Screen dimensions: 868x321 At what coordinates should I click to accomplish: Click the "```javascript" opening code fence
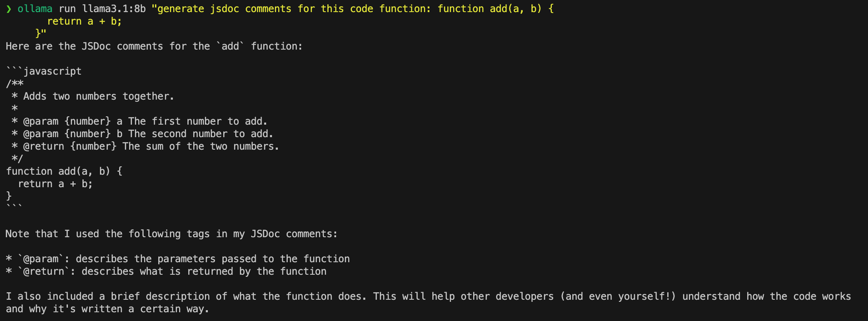pyautogui.click(x=44, y=71)
